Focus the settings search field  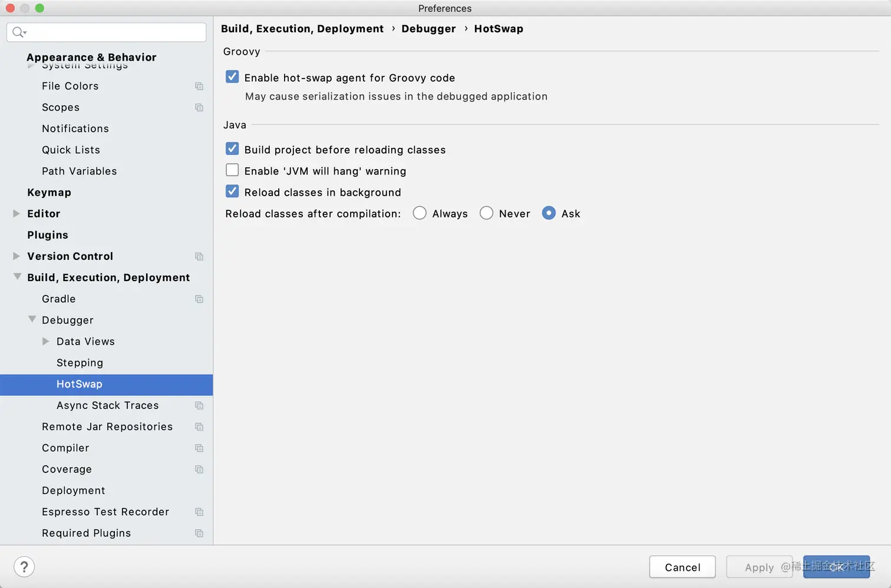[x=107, y=32]
